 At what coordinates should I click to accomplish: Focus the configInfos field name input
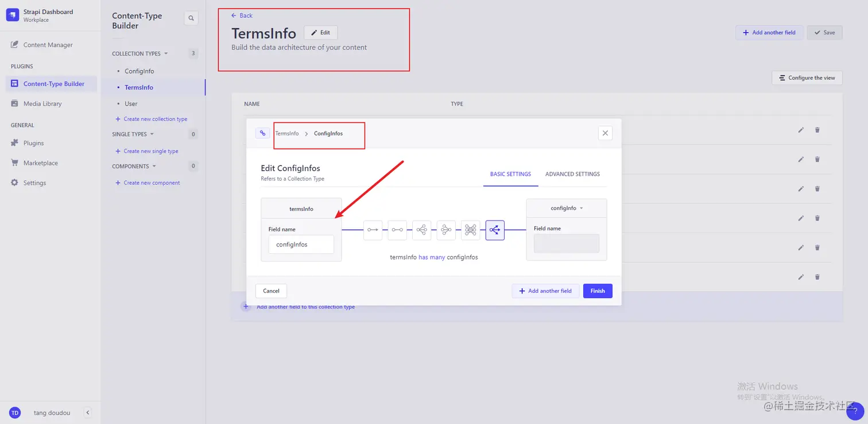point(301,244)
